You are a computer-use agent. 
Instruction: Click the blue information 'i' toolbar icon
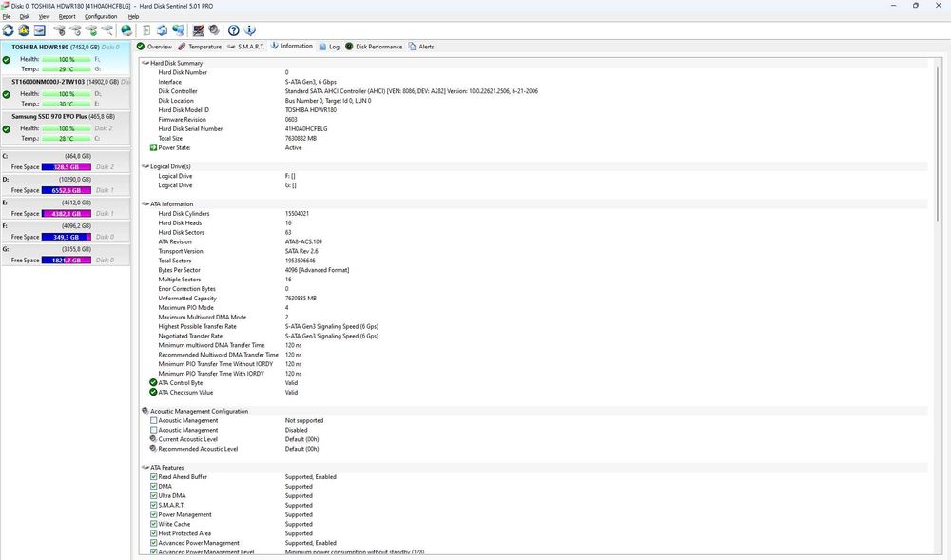click(249, 30)
